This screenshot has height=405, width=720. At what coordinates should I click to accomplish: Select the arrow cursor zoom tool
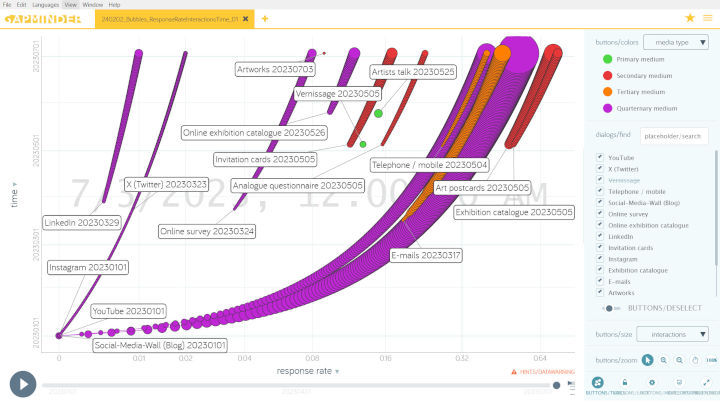(647, 360)
